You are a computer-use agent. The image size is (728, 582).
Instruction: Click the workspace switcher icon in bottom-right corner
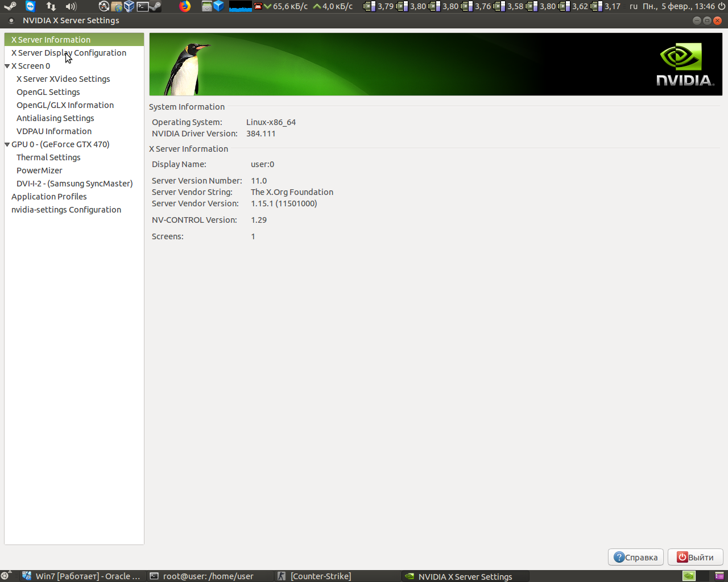719,576
